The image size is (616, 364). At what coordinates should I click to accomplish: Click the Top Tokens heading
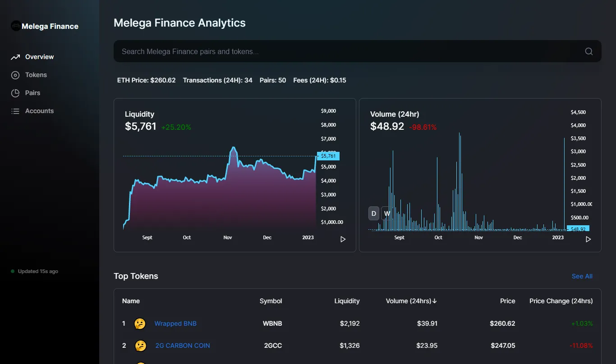pos(136,276)
